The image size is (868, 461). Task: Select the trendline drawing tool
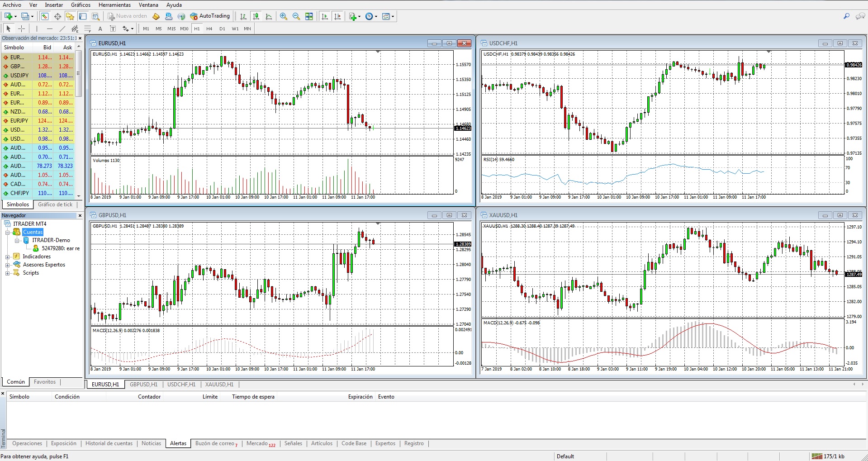tap(62, 29)
